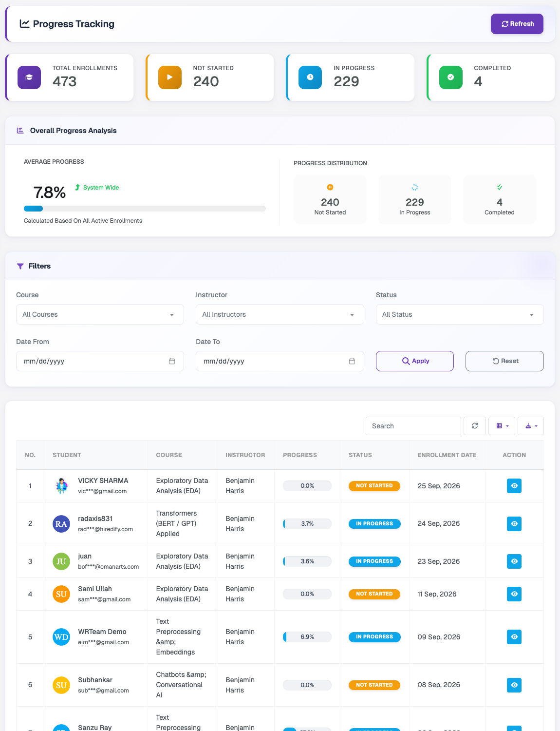Click the average progress 7.8% bar
Screen dimensions: 560x731
coord(145,209)
